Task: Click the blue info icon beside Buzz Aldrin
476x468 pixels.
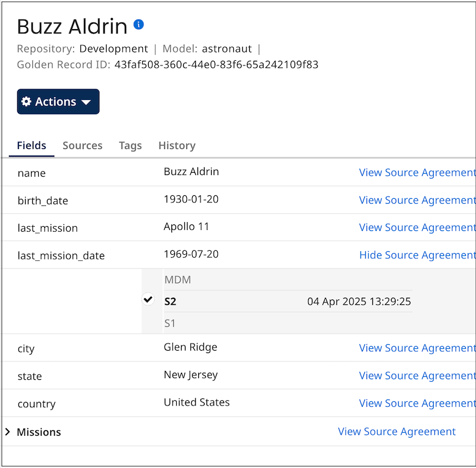Action: [139, 25]
